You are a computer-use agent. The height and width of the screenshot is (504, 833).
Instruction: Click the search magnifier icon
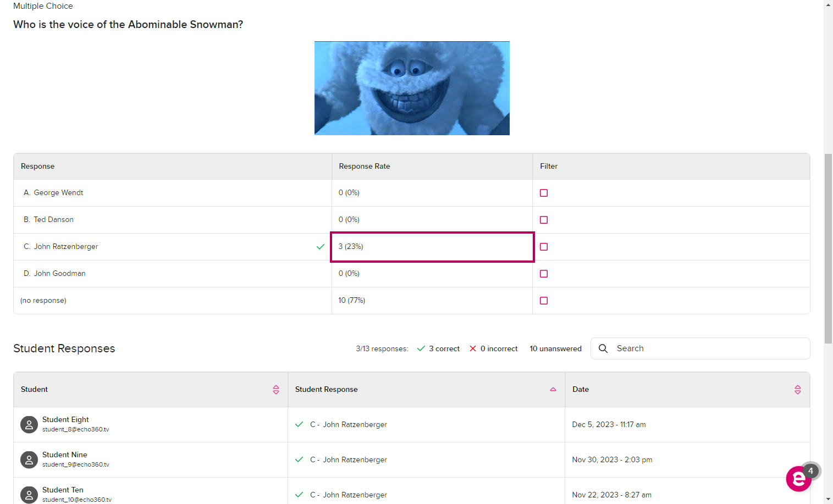pos(603,348)
